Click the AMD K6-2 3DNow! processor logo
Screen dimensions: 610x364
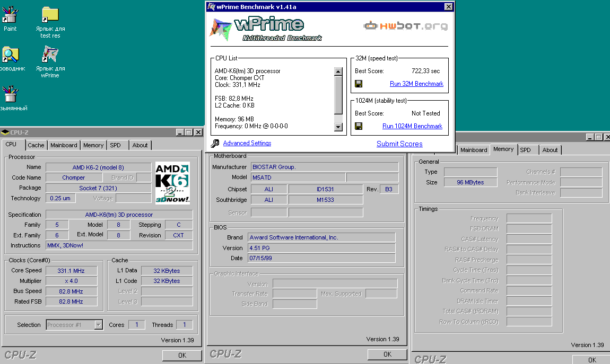172,183
